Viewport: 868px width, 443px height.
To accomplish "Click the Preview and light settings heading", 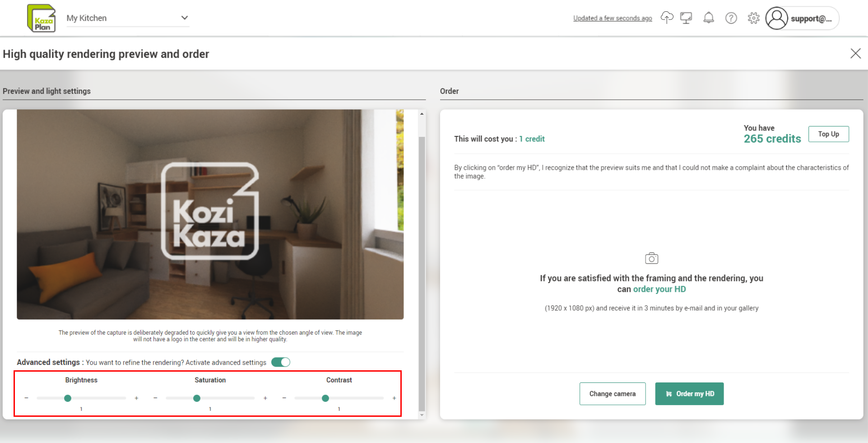I will 46,91.
